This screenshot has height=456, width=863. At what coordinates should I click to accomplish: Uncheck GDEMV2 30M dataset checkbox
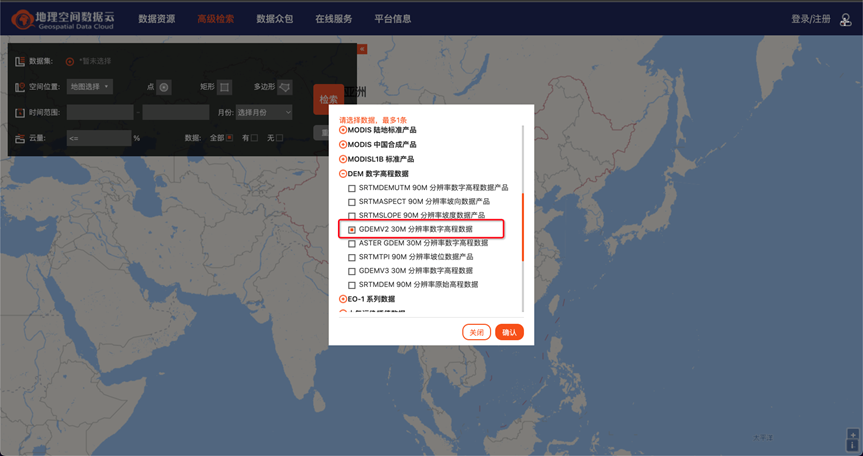coord(352,230)
